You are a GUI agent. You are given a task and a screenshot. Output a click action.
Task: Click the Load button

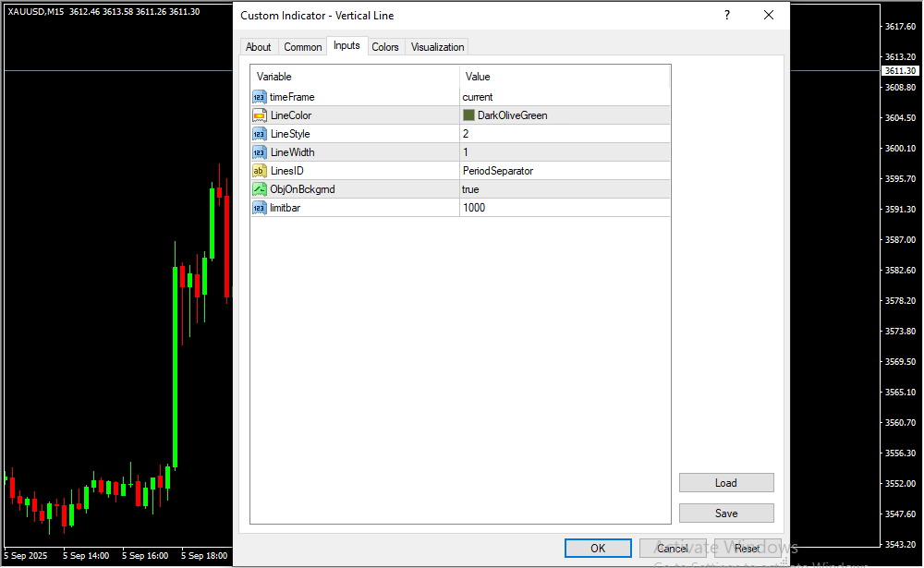(x=726, y=483)
